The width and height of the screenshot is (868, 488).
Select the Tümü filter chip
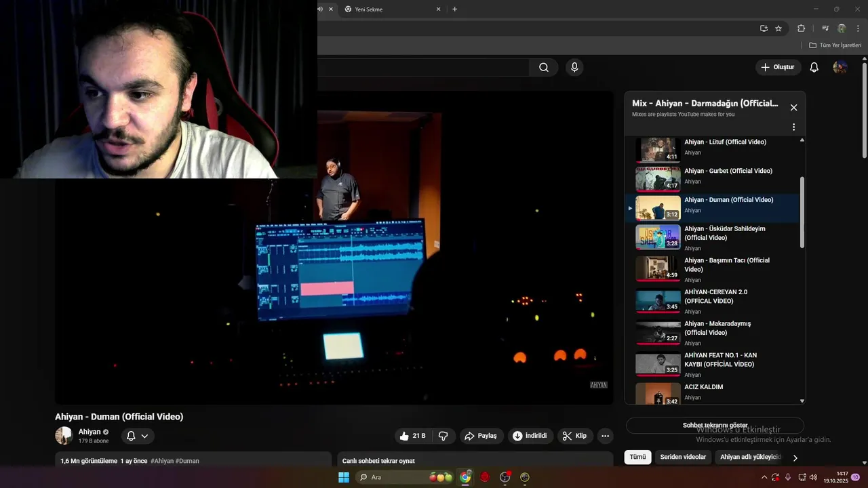(638, 457)
